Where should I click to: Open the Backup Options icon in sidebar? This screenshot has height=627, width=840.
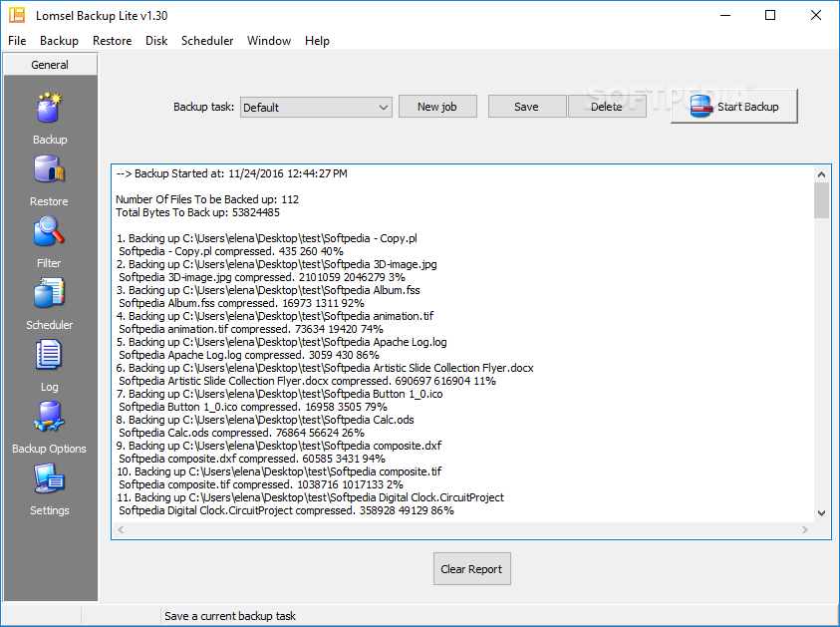click(x=49, y=417)
